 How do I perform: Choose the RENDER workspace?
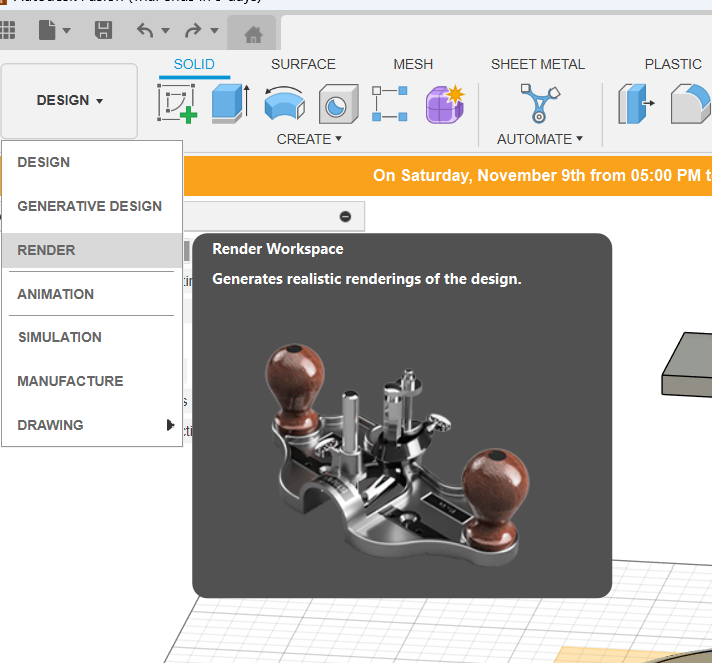(92, 250)
